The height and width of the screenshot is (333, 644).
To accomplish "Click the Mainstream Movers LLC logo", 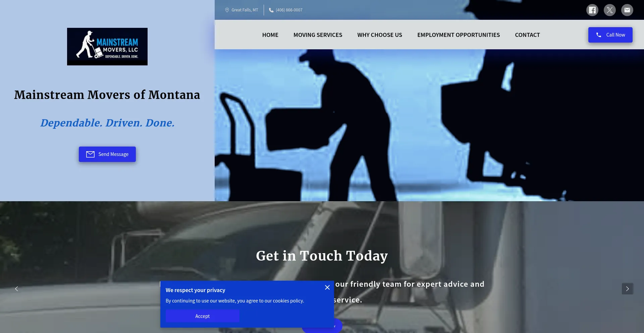I will tap(107, 47).
